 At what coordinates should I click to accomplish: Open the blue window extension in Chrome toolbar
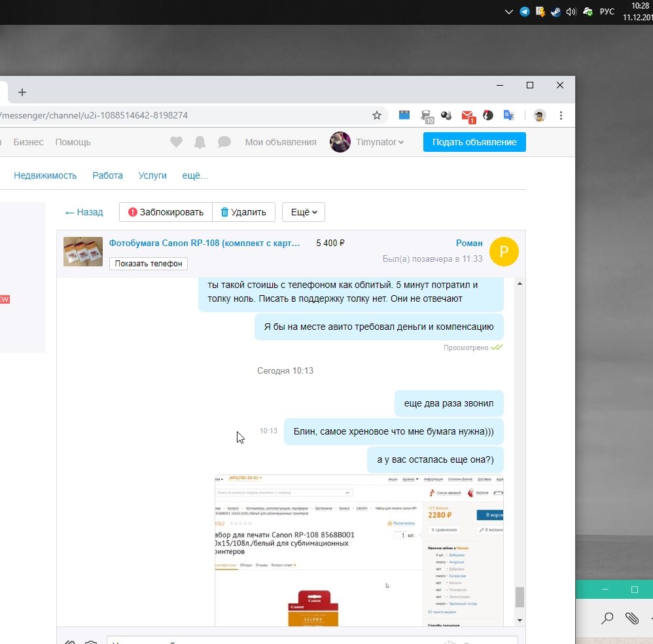404,115
